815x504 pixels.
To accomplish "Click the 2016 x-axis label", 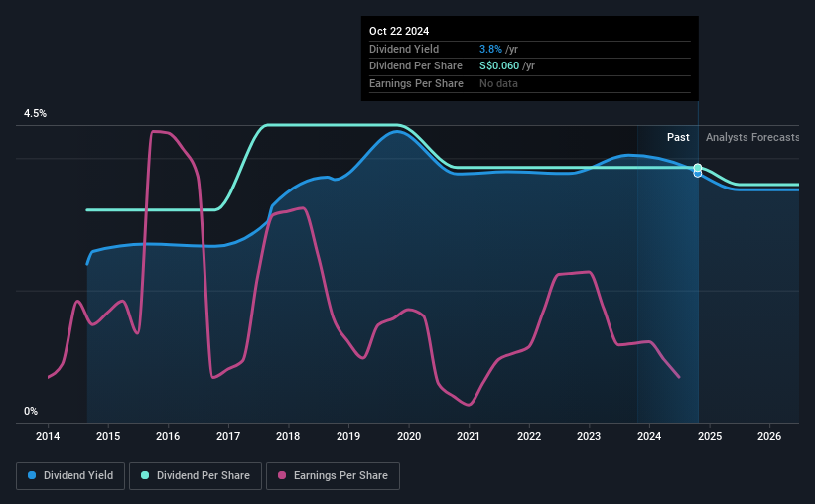I will point(168,436).
